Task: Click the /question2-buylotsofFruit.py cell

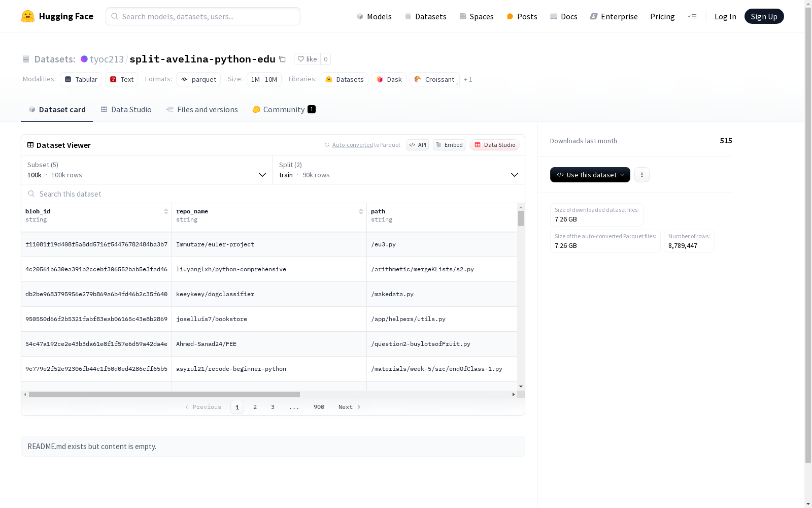Action: click(x=442, y=344)
